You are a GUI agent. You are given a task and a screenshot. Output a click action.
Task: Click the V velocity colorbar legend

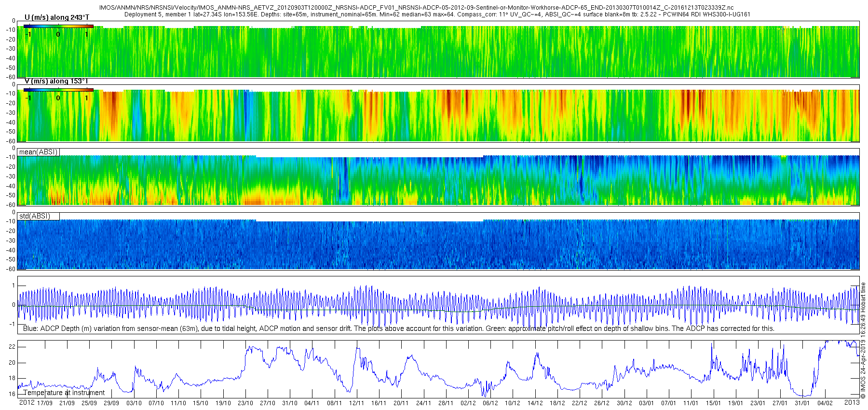pos(58,90)
